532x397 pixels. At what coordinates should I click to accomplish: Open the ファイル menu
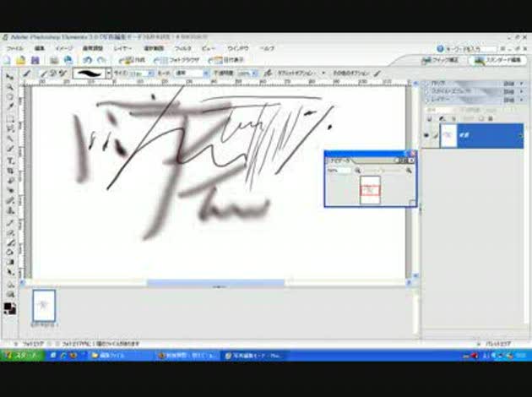click(14, 48)
